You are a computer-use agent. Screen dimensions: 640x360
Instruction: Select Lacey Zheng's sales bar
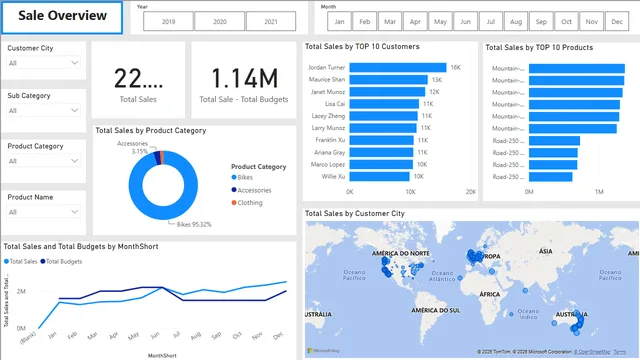click(x=384, y=116)
